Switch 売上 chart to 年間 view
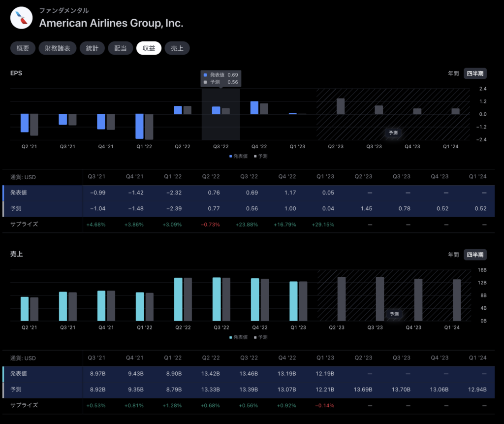The width and height of the screenshot is (504, 424). click(x=453, y=255)
